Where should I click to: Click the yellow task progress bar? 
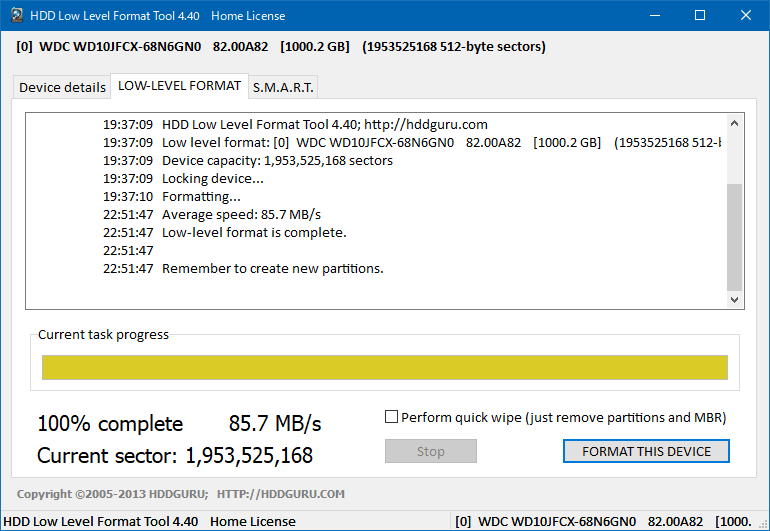[385, 367]
